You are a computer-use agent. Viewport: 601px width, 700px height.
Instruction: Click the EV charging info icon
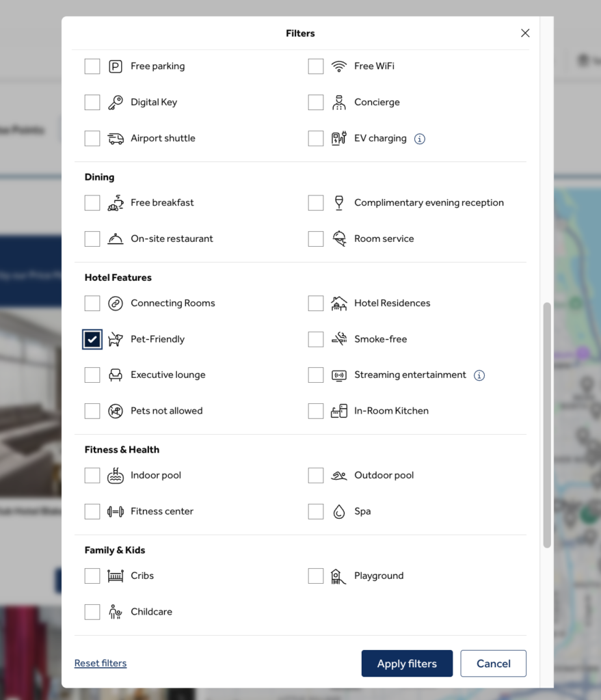pos(419,139)
